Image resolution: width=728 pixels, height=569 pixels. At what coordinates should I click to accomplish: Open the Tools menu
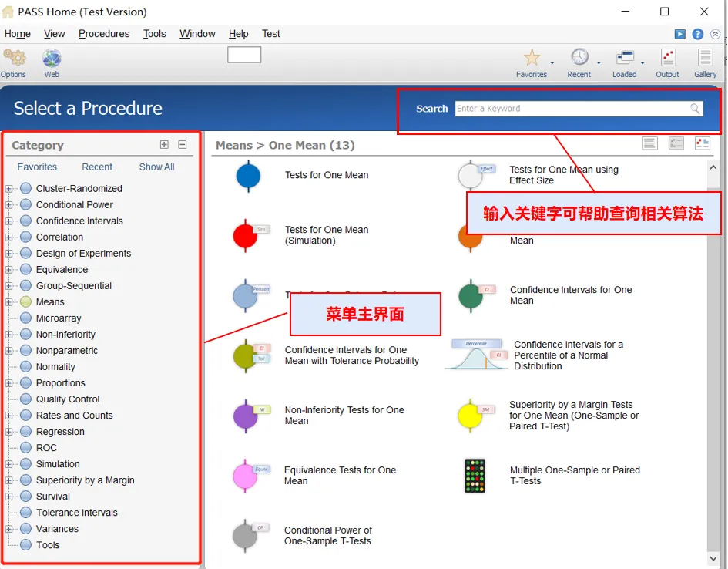click(155, 34)
